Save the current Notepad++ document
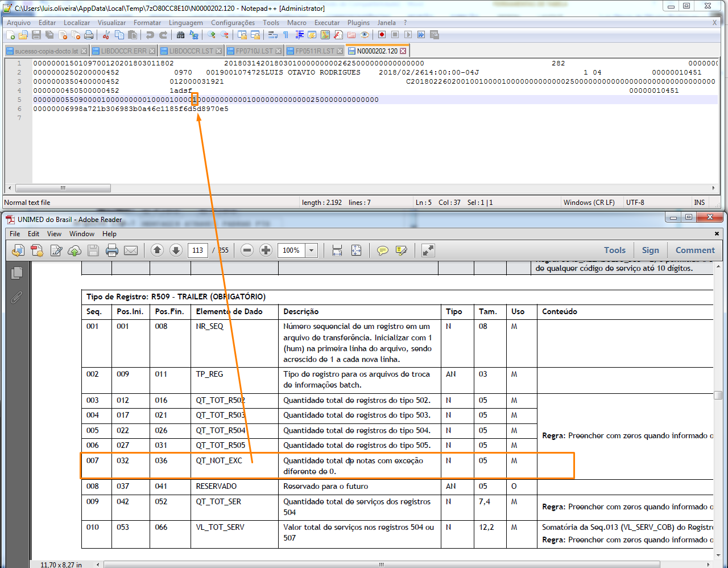The image size is (728, 568). pos(36,35)
